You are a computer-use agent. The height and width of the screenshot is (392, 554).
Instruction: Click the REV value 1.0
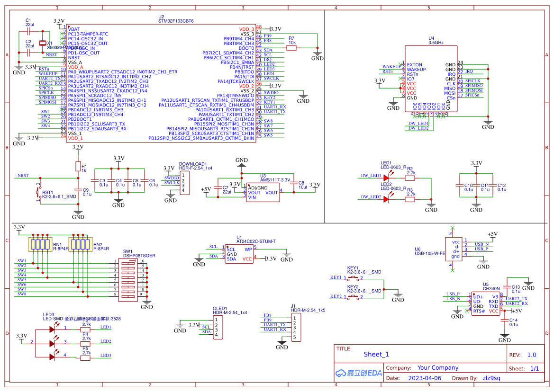[531, 355]
